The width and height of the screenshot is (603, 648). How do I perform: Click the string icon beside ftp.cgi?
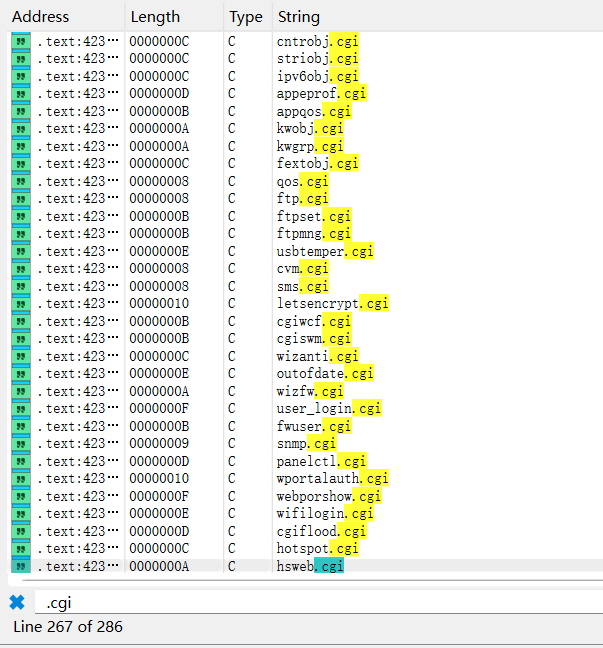(21, 199)
